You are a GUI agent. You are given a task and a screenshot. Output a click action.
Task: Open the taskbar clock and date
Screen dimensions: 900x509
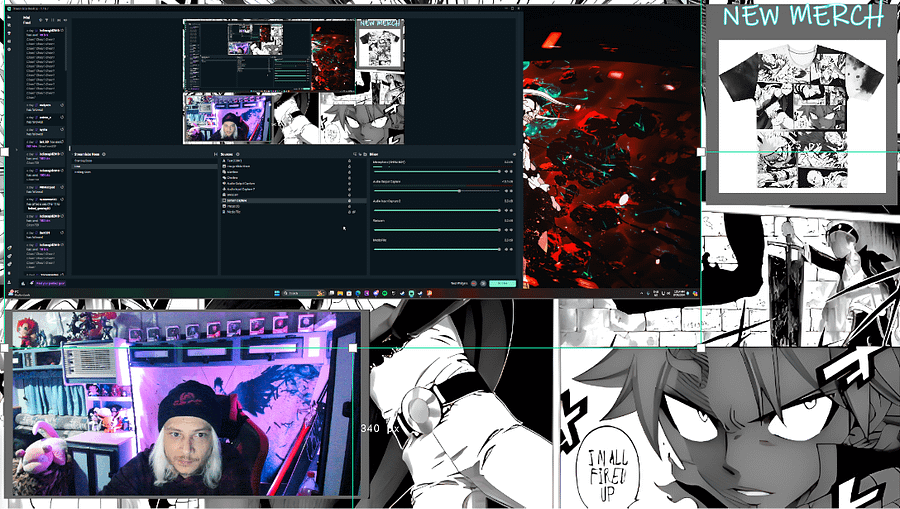[679, 293]
